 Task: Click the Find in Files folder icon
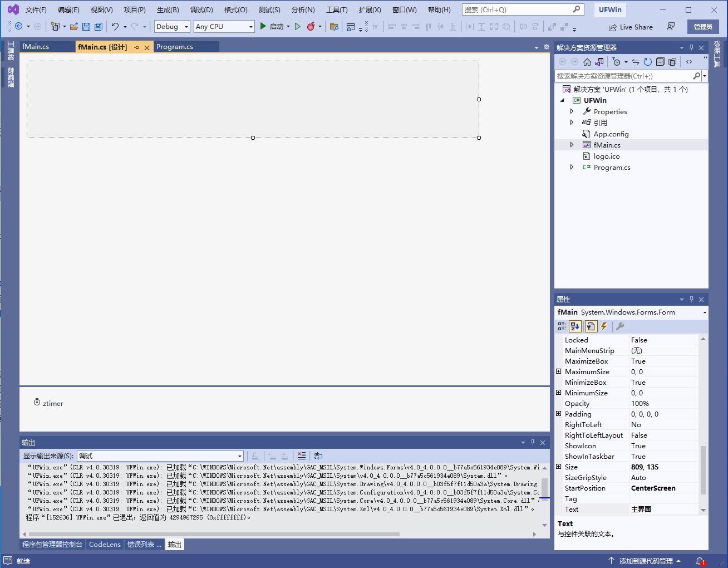click(x=334, y=26)
